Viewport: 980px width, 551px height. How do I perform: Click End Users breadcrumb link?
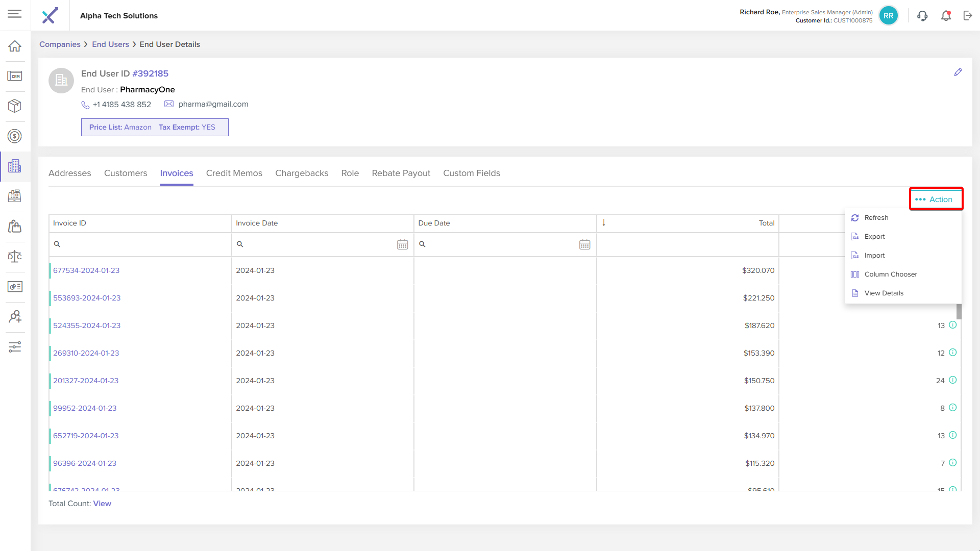(110, 44)
